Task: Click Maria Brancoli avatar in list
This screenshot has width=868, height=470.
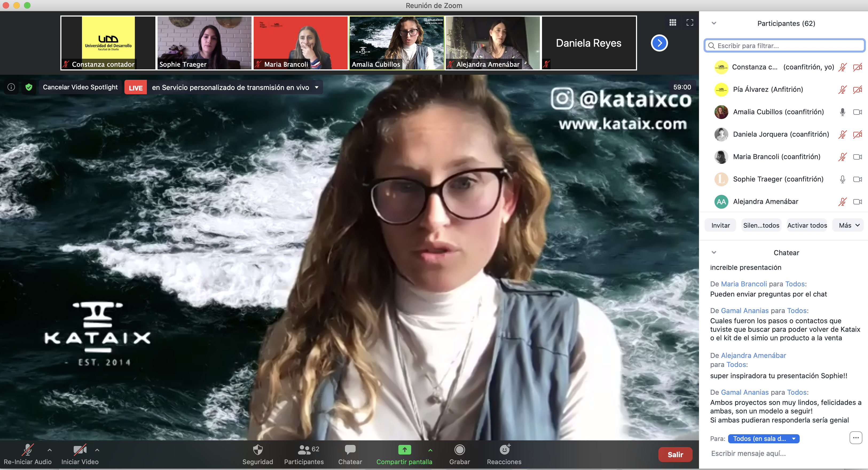Action: pos(721,157)
